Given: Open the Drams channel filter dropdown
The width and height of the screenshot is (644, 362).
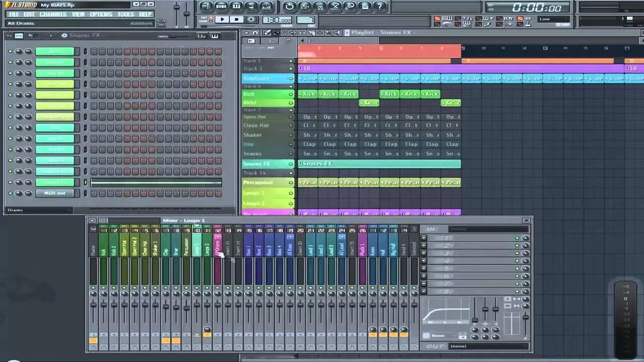Looking at the screenshot, I should coord(38,210).
